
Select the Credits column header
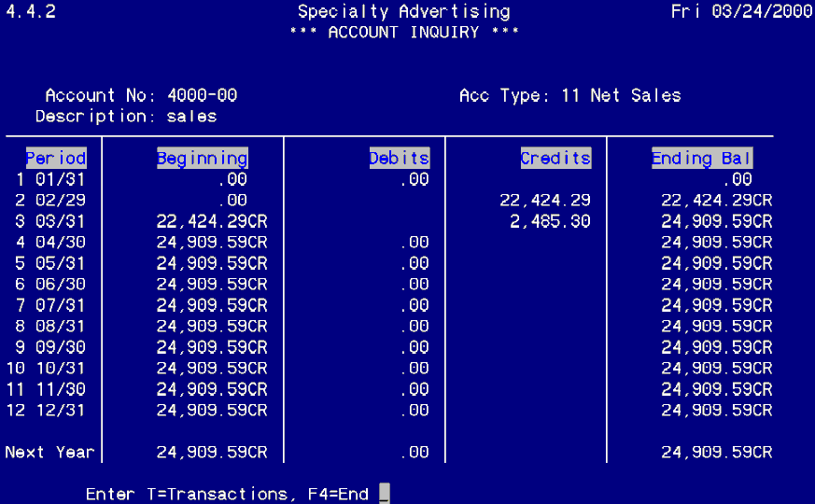[555, 158]
